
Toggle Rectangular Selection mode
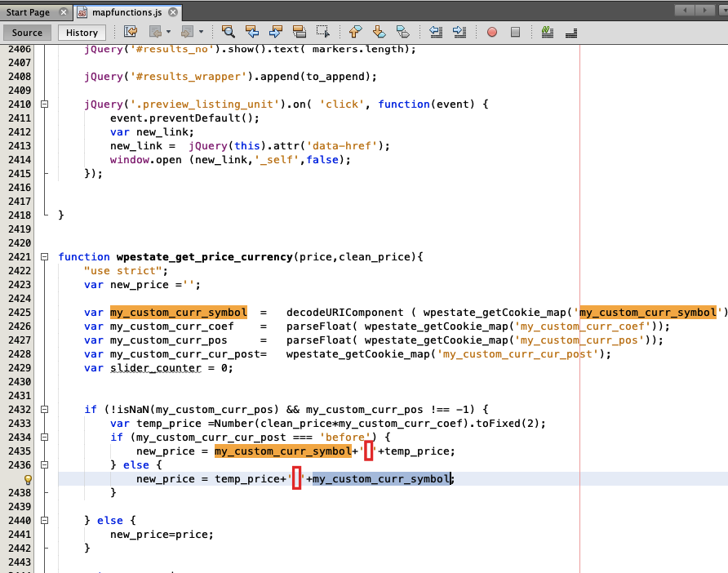[x=323, y=32]
